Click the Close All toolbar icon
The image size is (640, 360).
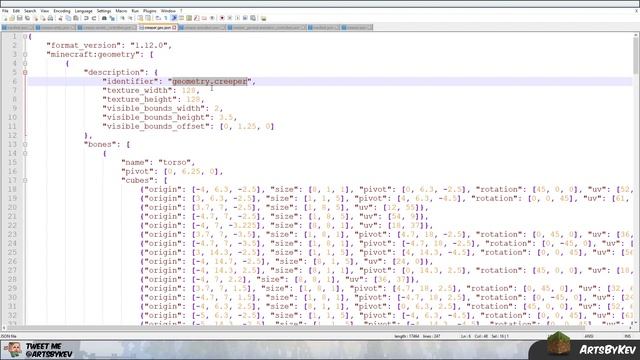43,18
